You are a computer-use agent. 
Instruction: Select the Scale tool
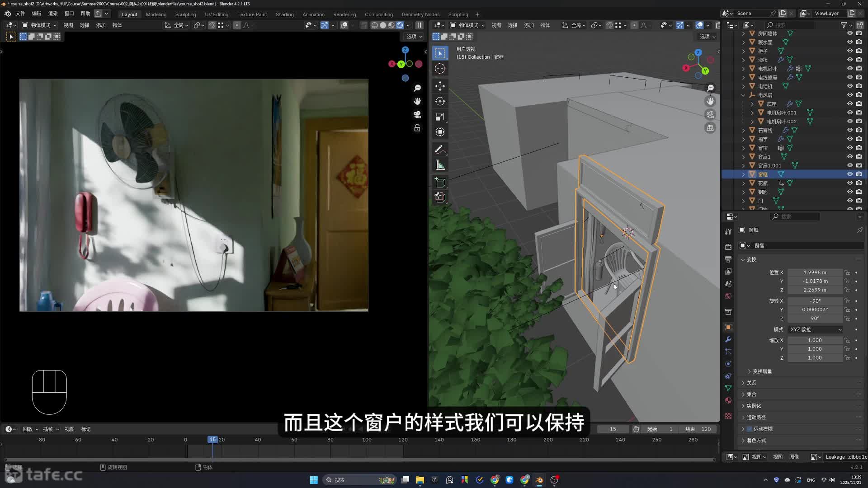click(440, 117)
